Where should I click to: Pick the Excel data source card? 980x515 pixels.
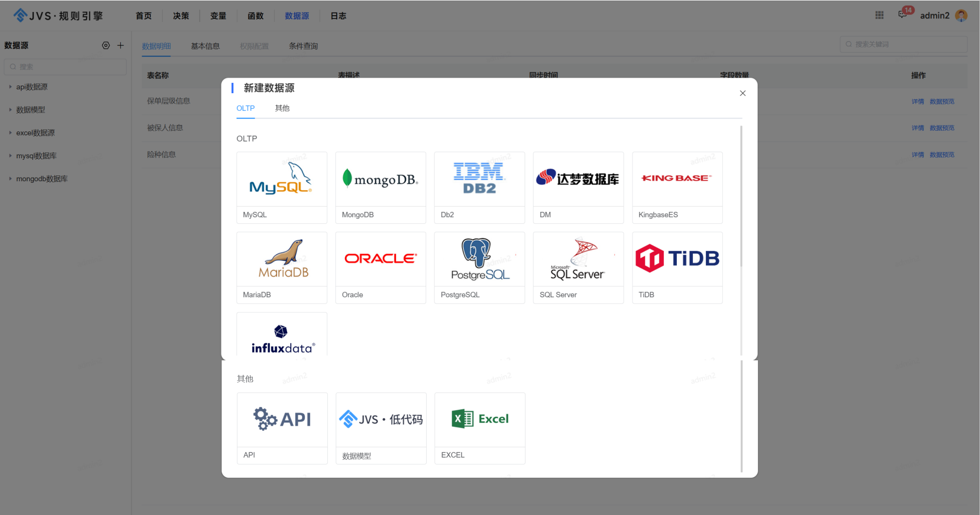[x=480, y=428]
